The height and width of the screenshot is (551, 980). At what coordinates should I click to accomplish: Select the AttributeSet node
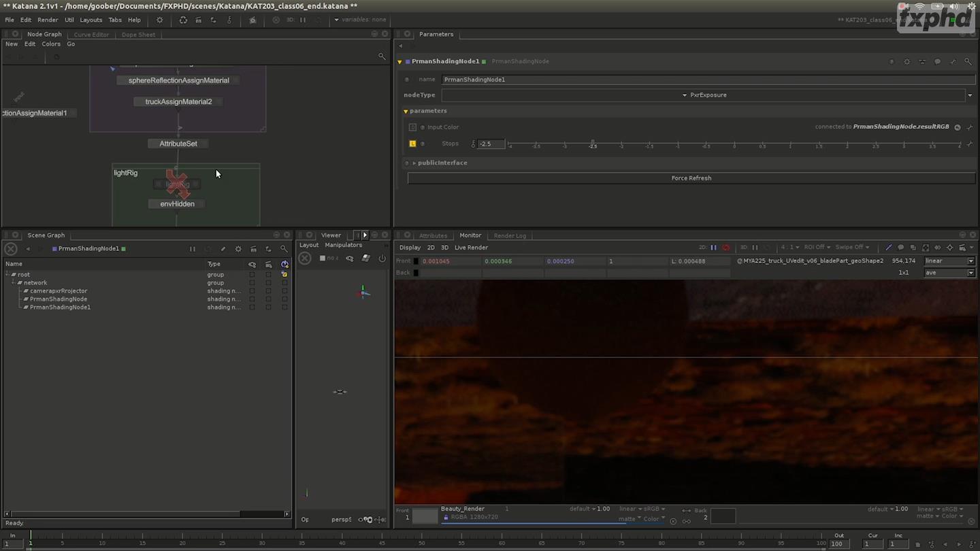coord(178,144)
